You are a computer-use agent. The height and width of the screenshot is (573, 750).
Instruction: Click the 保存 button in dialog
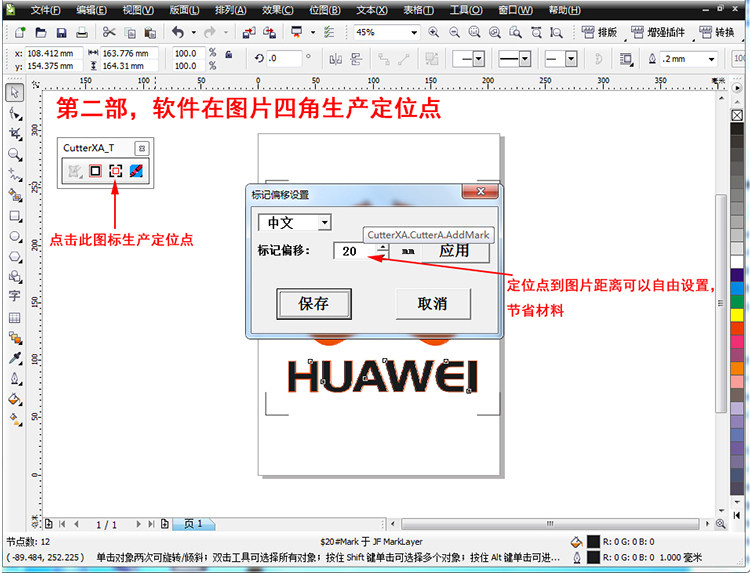point(314,304)
